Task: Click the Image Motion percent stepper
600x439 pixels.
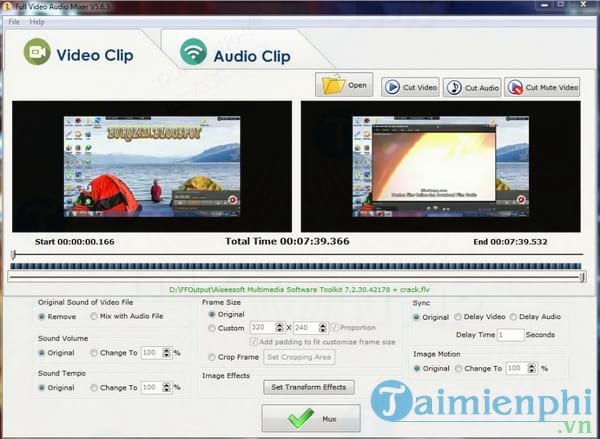Action: [x=532, y=369]
